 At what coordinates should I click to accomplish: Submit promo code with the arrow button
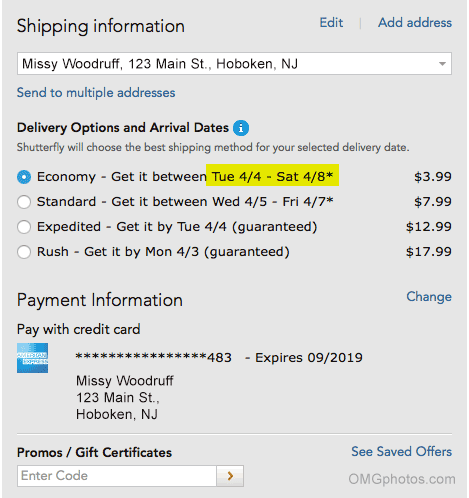click(230, 476)
